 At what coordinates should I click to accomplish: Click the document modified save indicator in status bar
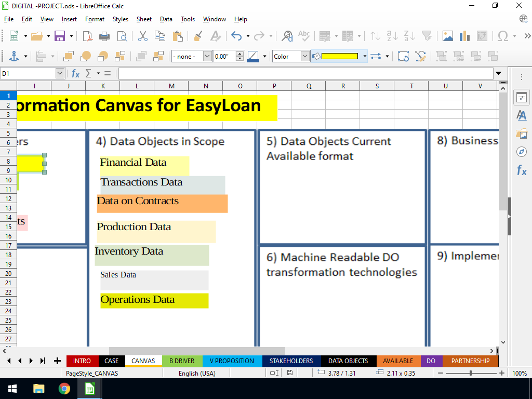pos(290,373)
